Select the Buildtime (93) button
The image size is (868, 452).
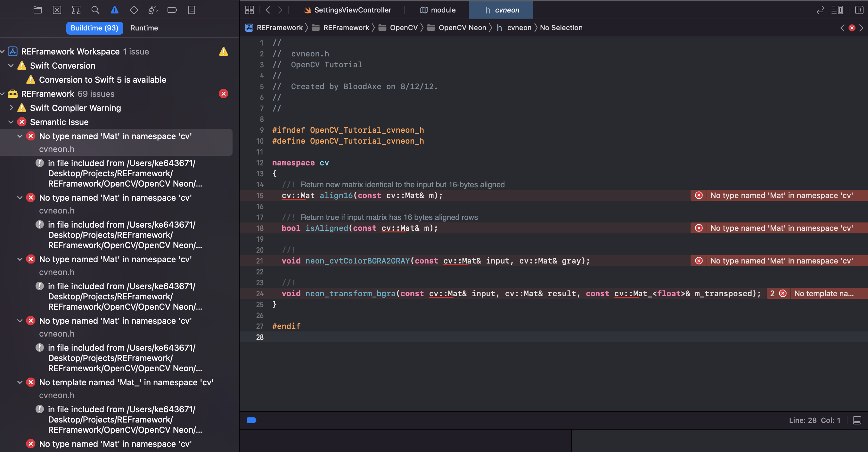94,28
